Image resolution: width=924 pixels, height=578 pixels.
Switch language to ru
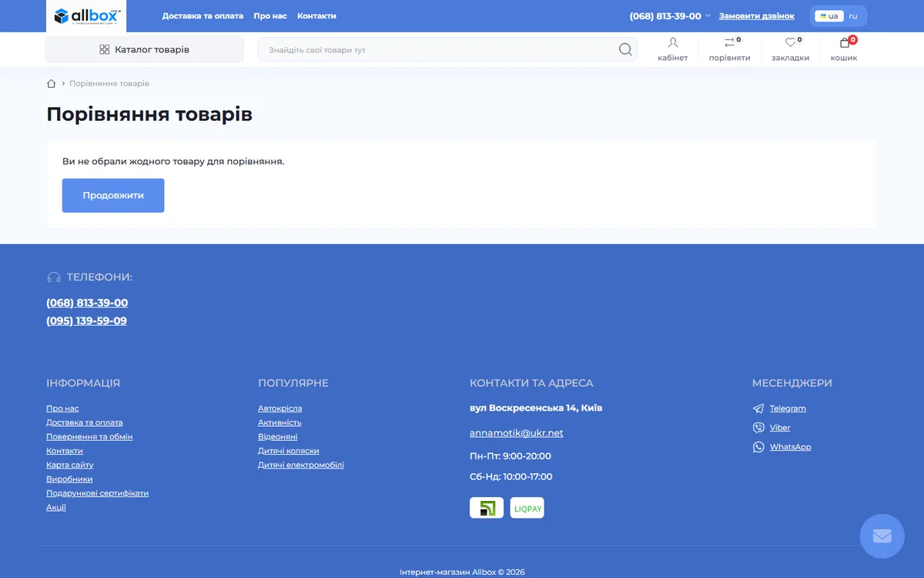[853, 16]
